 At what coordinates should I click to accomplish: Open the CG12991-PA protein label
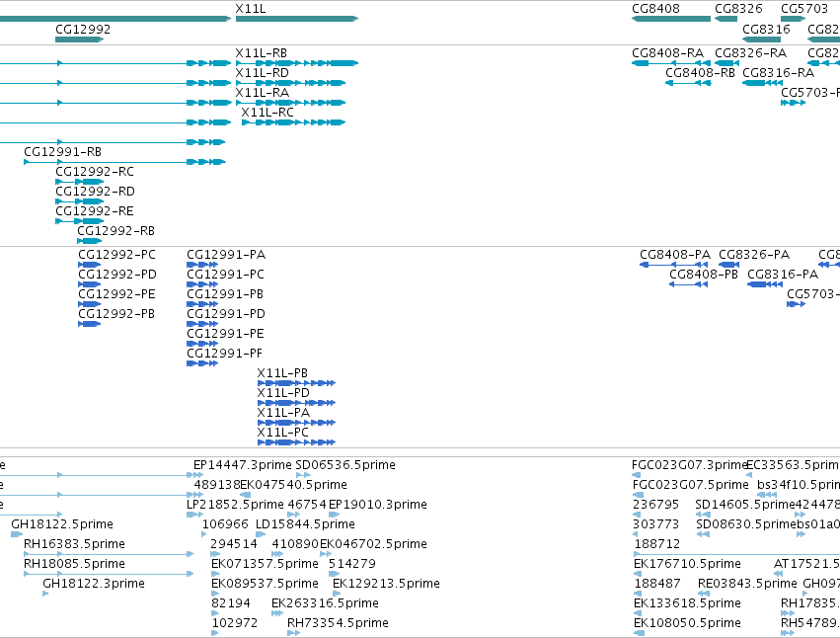point(226,254)
